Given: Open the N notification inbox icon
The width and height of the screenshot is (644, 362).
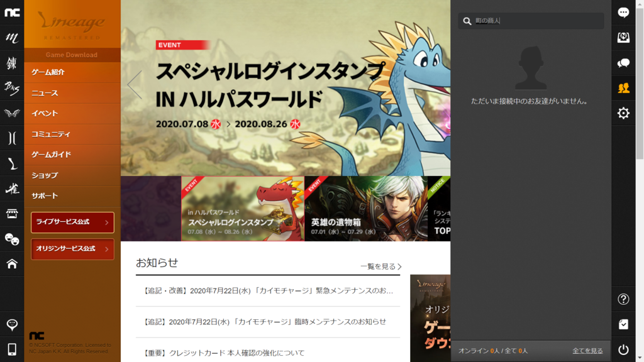Looking at the screenshot, I should pos(623,37).
